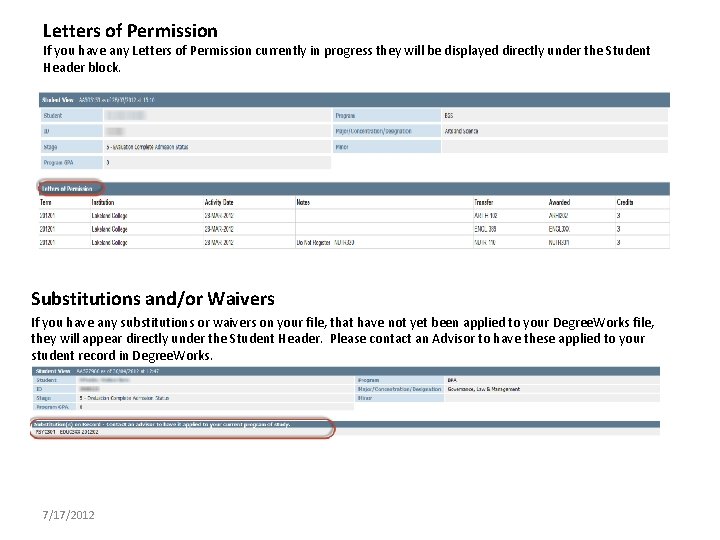Click the paragraph starting 'If you have any substitutions'
This screenshot has height=540, width=720.
coord(343,339)
